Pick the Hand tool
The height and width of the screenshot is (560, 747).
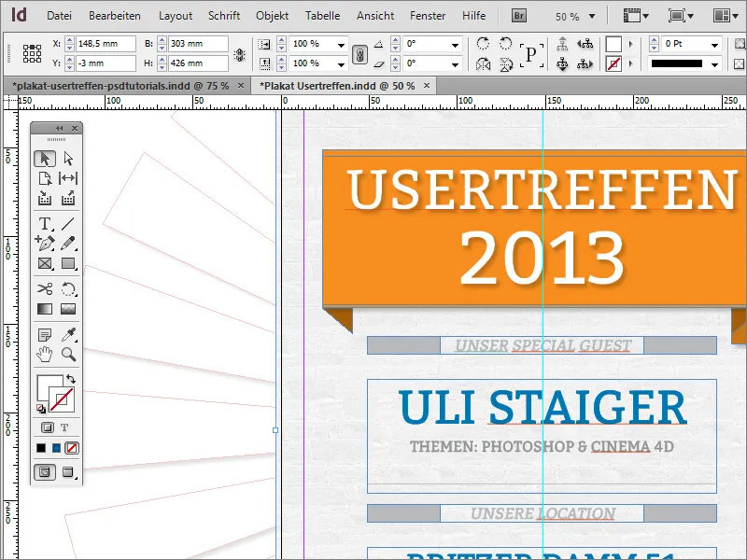(x=45, y=355)
